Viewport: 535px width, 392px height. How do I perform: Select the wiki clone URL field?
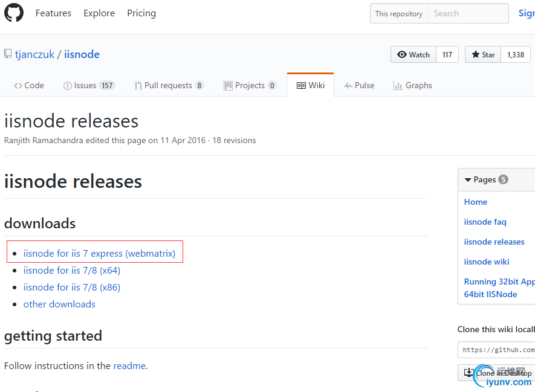click(496, 350)
